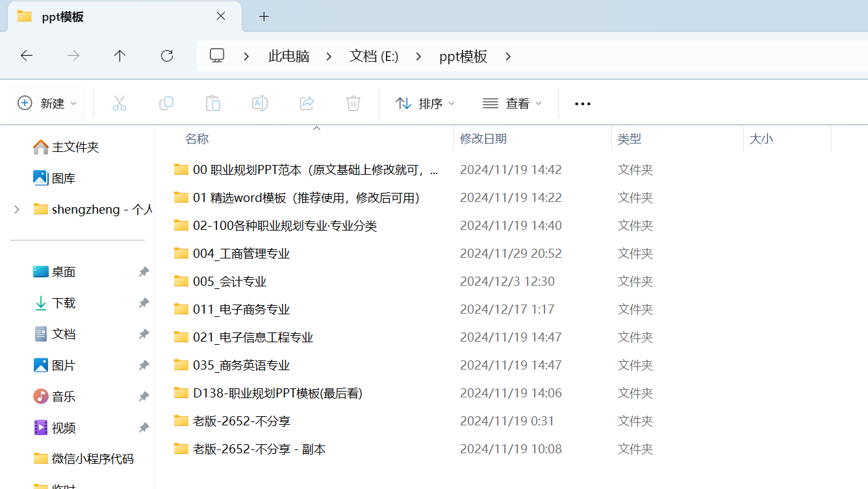This screenshot has height=489, width=868.
Task: Go back using the back arrow
Action: (27, 56)
